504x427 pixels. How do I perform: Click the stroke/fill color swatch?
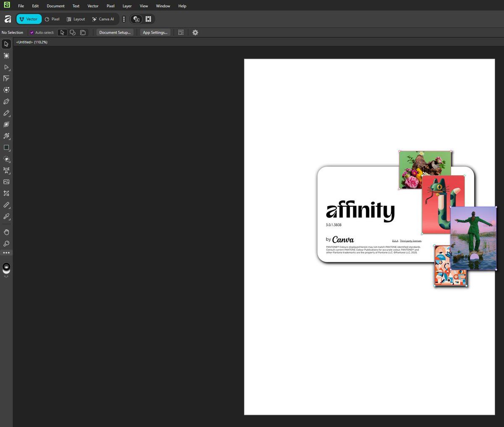(6, 267)
